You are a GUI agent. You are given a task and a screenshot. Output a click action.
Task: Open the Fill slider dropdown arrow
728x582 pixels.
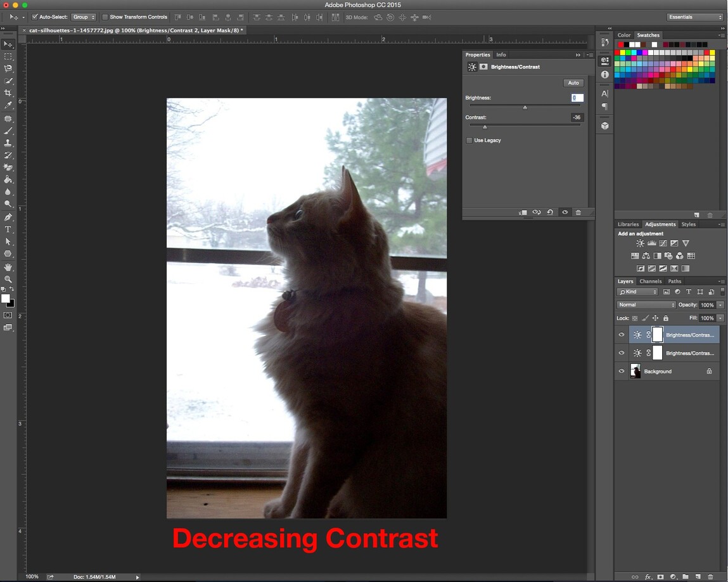720,318
